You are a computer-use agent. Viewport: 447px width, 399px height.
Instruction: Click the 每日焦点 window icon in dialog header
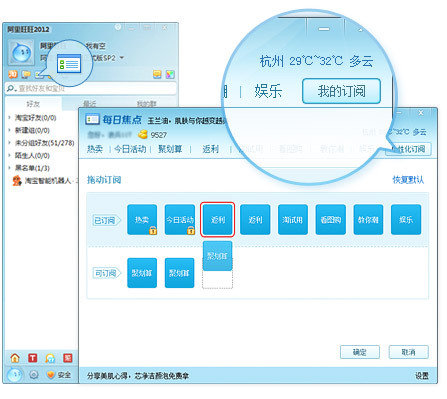point(92,119)
